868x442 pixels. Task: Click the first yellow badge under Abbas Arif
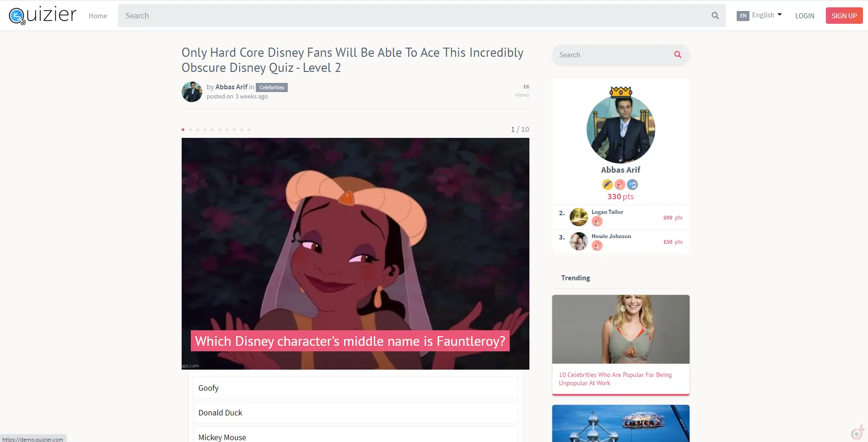point(607,185)
